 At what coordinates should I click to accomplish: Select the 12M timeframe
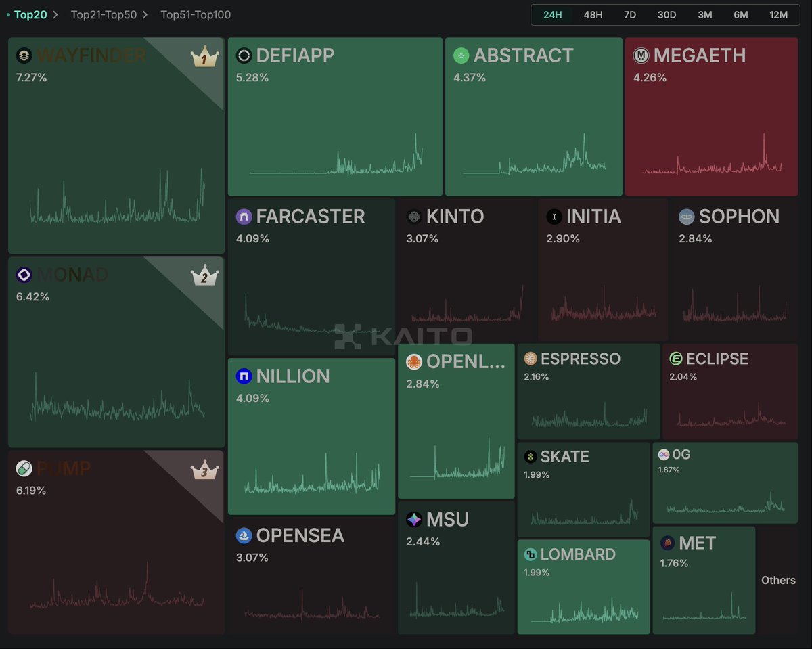(779, 14)
